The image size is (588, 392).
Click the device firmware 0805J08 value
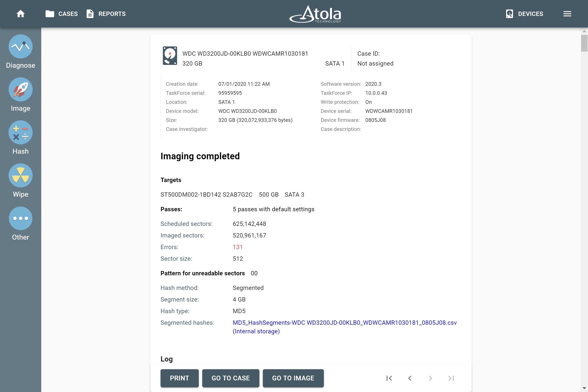point(375,120)
